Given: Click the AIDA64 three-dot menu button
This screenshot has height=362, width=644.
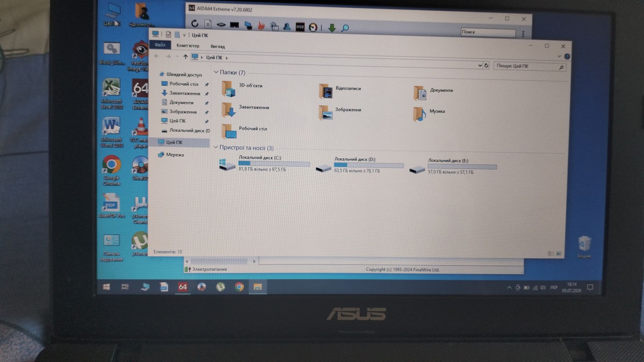Looking at the screenshot, I should tap(523, 34).
